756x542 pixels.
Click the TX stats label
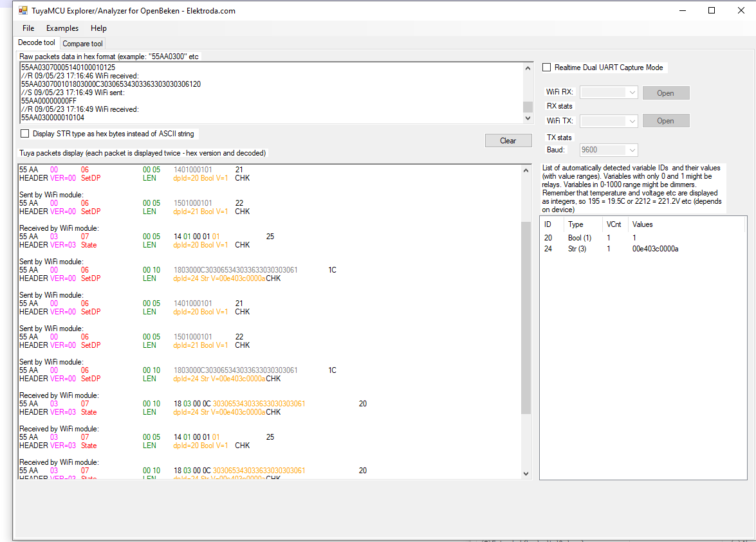point(559,138)
